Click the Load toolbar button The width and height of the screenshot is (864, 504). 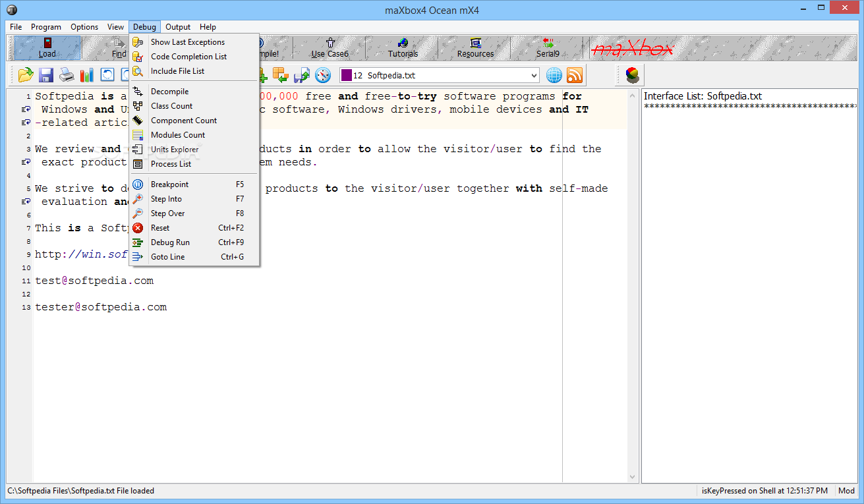click(47, 48)
